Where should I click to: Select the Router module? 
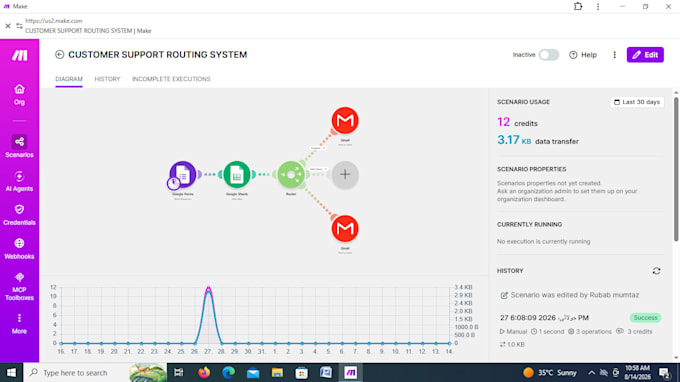pyautogui.click(x=291, y=174)
